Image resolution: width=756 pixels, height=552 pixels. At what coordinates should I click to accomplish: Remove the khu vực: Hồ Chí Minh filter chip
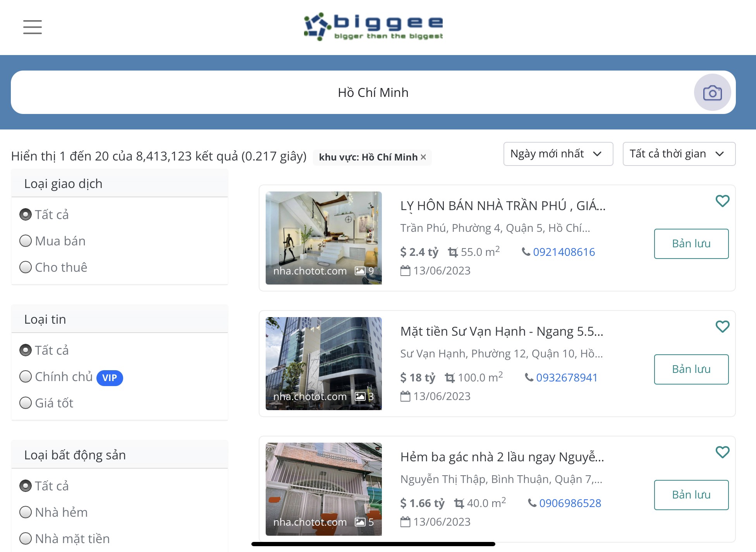423,157
